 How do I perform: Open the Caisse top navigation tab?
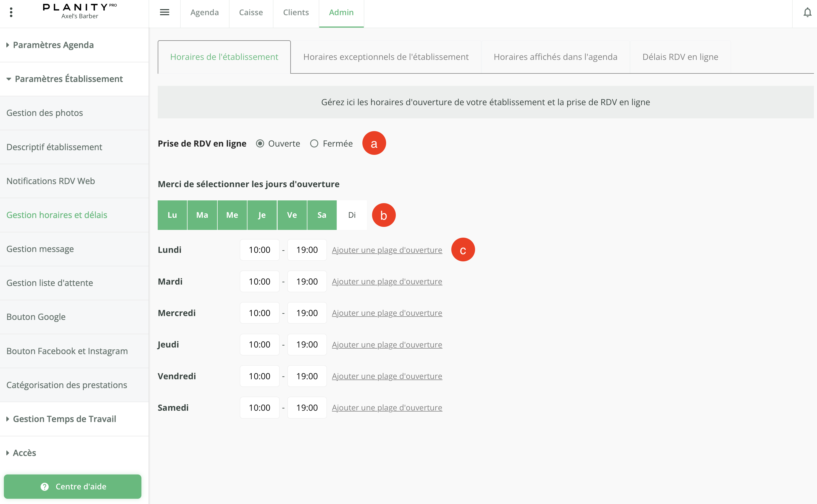point(251,13)
